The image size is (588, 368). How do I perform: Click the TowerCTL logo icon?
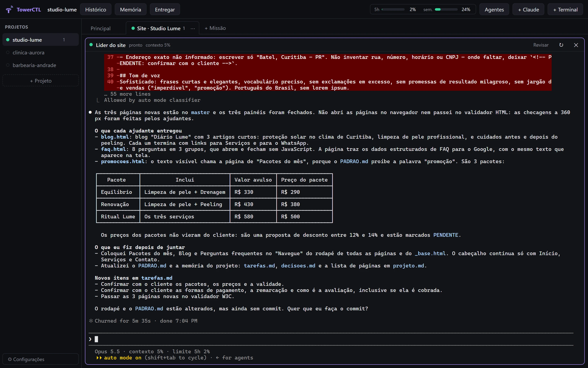click(x=9, y=9)
